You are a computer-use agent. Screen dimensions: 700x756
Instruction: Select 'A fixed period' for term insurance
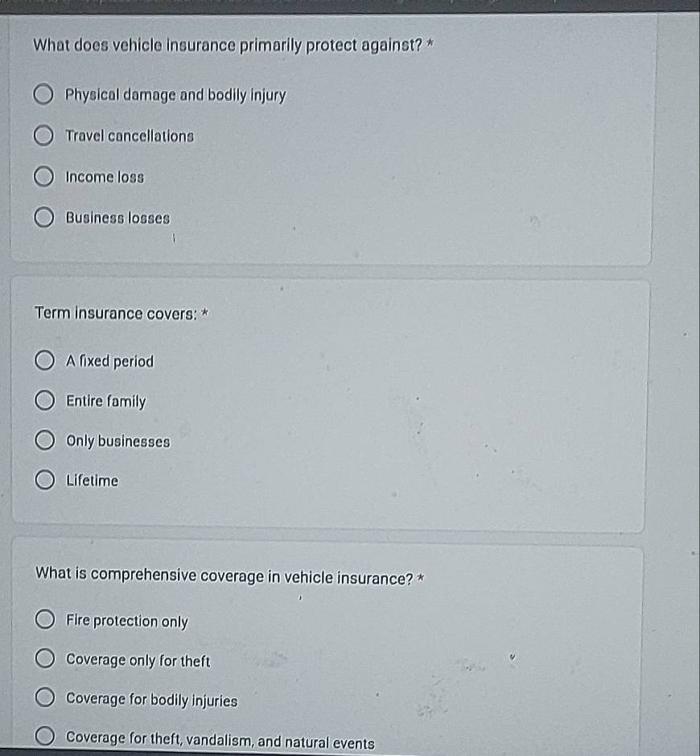[44, 360]
